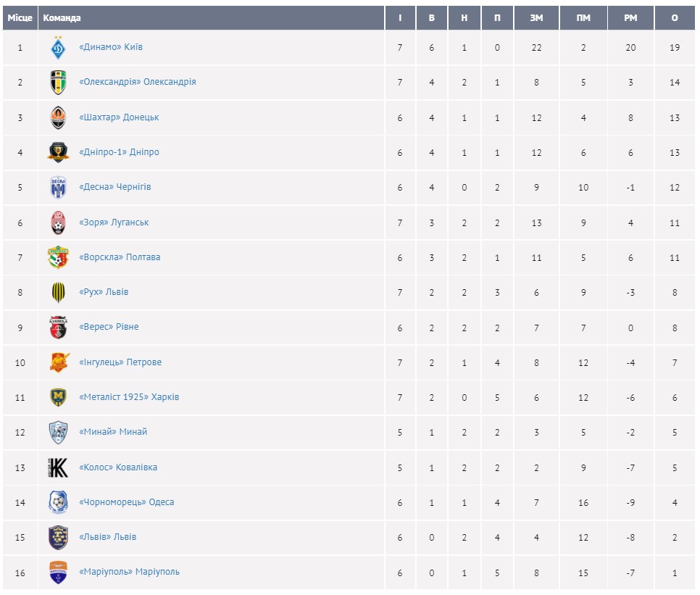Click the Vorskla Poltava club emblem
Screen dimensions: 700x595
tap(58, 257)
